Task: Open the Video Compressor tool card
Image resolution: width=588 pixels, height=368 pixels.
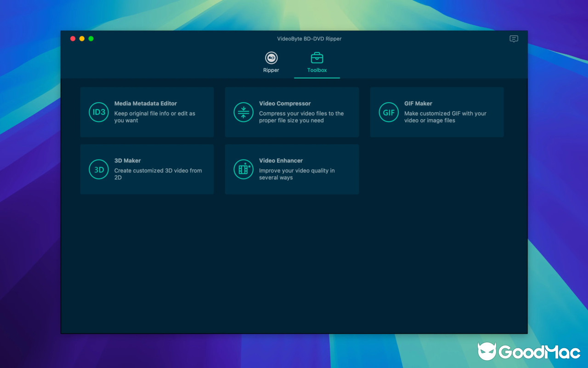Action: pos(292,112)
